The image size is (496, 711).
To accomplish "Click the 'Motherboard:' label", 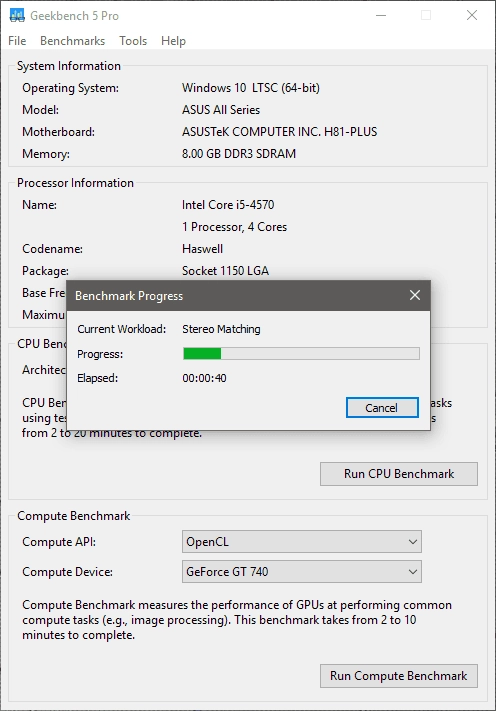I will pyautogui.click(x=58, y=132).
